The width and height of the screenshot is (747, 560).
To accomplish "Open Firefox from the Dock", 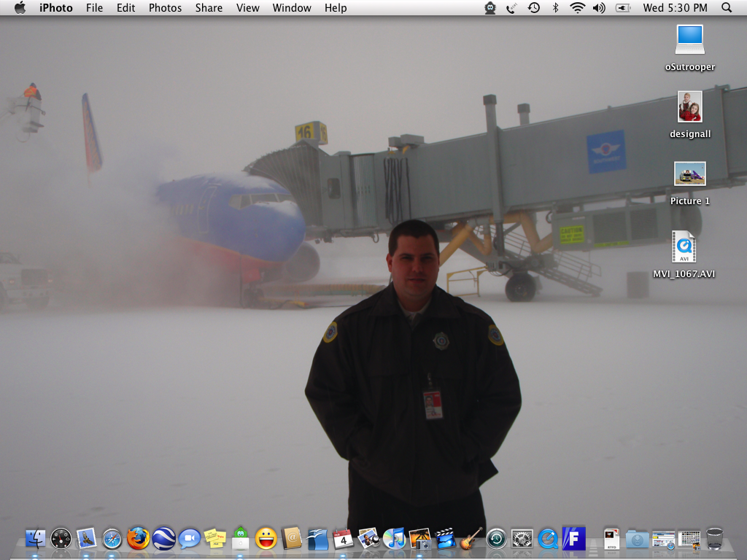I will (x=138, y=539).
